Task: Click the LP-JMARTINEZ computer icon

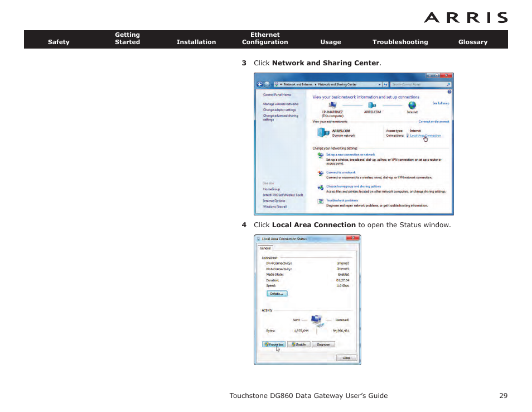Action: tap(332, 106)
